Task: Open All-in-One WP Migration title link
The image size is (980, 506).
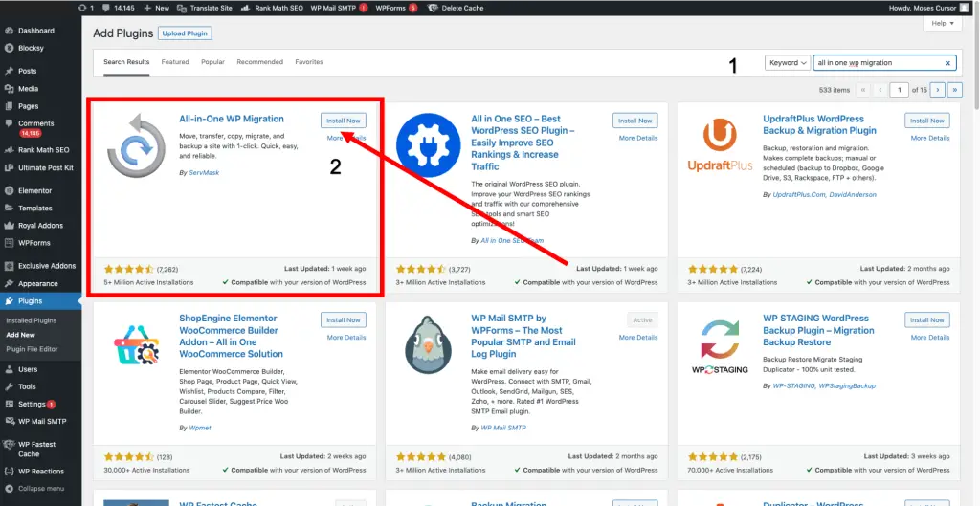Action: tap(232, 119)
